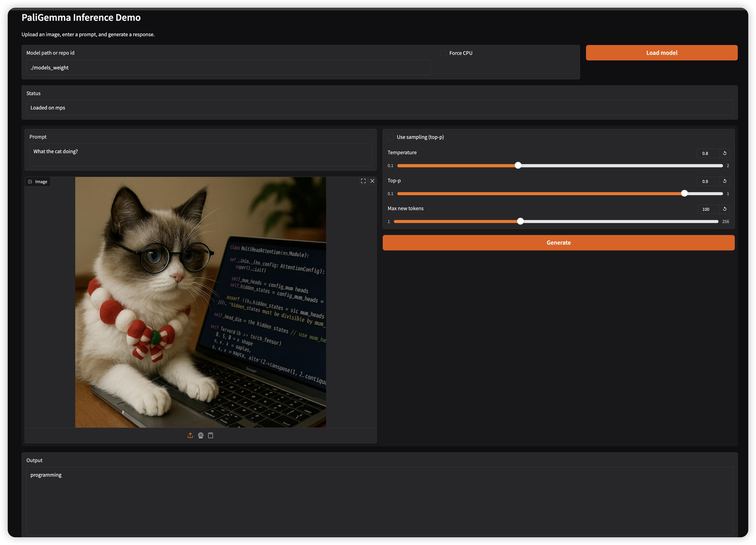Click the Temperature slider handle
756x545 pixels.
pyautogui.click(x=518, y=166)
